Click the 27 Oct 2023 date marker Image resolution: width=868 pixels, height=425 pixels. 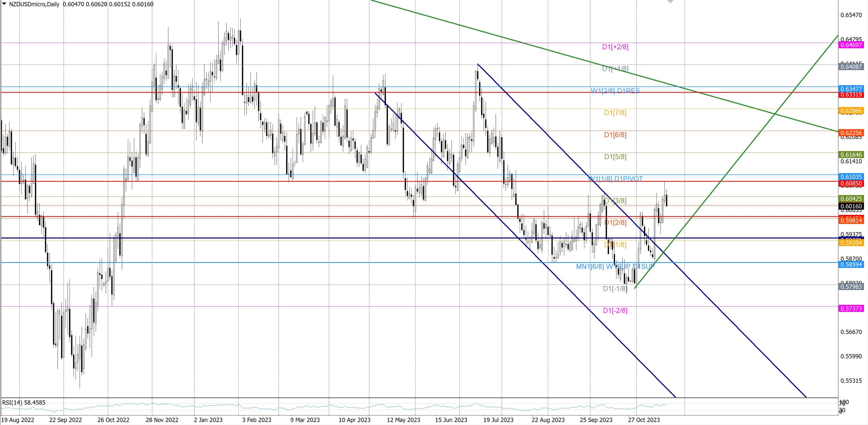644,420
